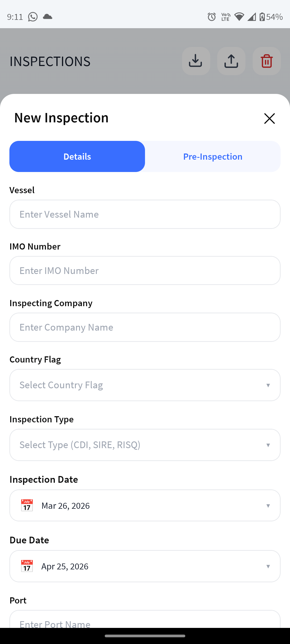Tap the red trash delete icon
Screen dimensions: 290x644
[x=267, y=61]
